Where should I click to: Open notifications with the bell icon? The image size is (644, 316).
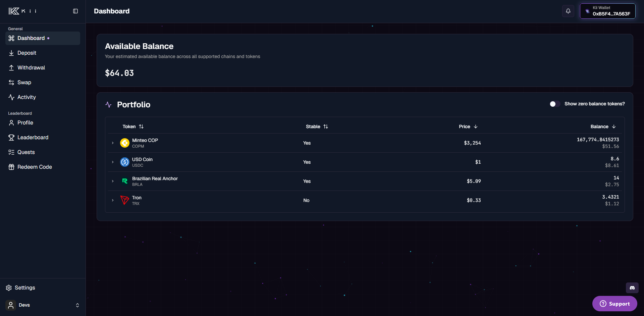tap(568, 11)
